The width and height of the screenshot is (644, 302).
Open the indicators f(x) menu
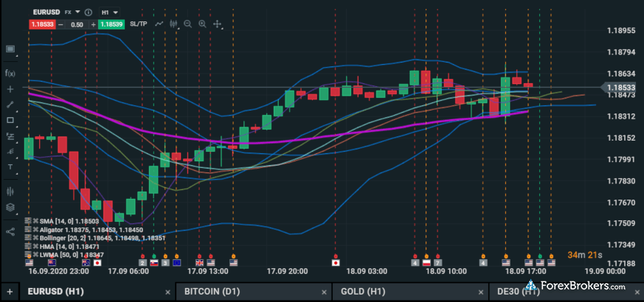10,72
